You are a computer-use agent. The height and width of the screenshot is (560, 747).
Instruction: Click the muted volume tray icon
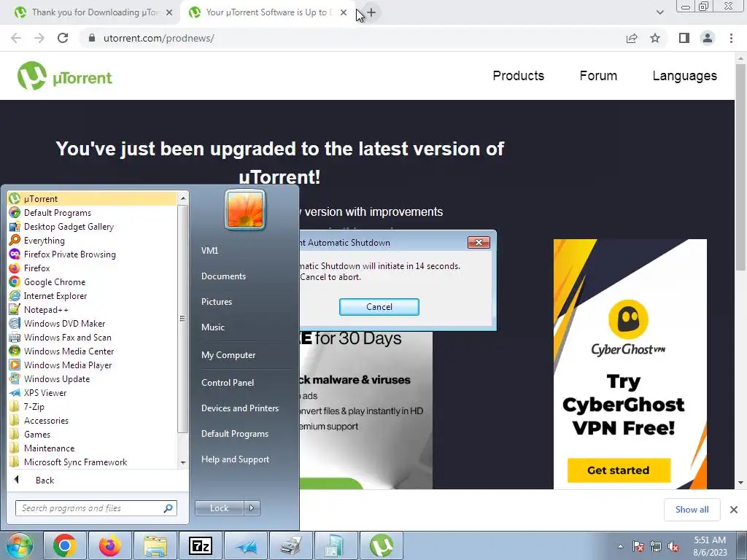coord(673,547)
